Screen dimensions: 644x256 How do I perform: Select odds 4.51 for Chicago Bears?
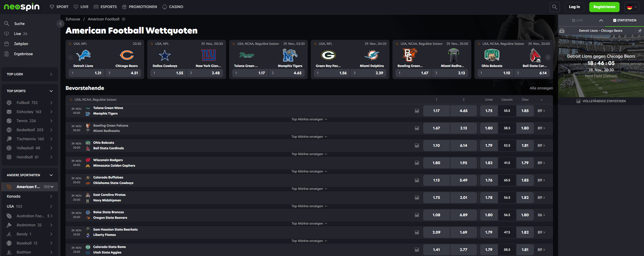(123, 73)
